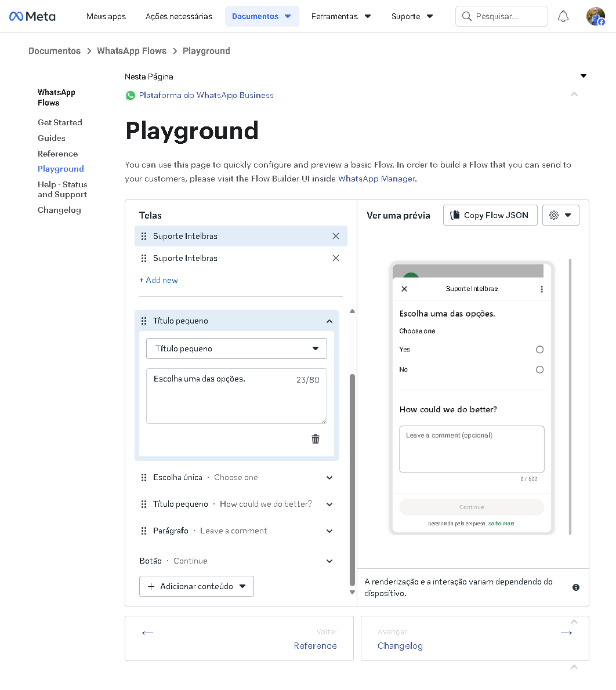616x690 pixels.
Task: Open Changelog in sidebar
Action: [59, 210]
